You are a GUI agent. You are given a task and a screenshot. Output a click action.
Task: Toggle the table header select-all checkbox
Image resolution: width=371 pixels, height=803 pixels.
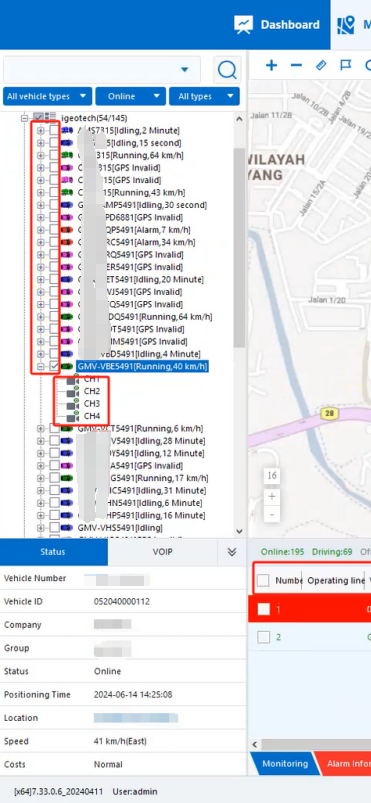click(263, 580)
